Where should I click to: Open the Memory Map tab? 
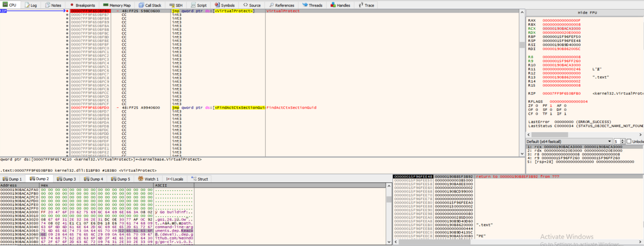tap(117, 5)
